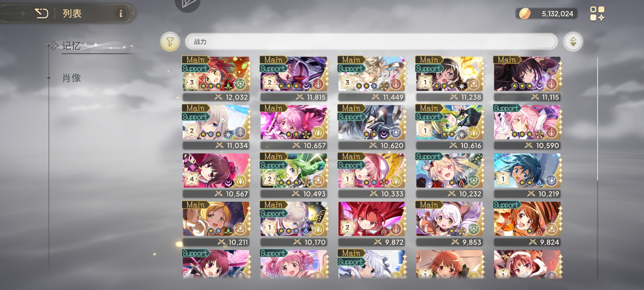Click the gold coin currency icon

tap(525, 13)
